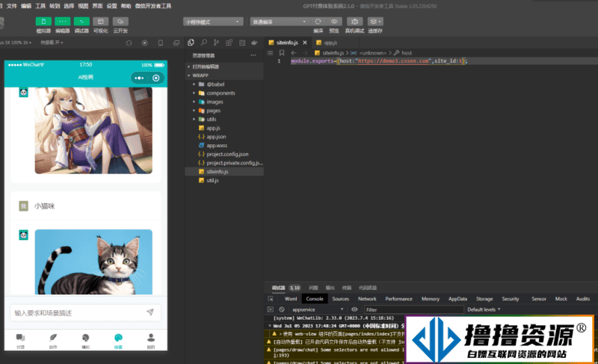Click the bookmark icon above the code editor
Image resolution: width=598 pixels, height=364 pixels.
click(282, 52)
